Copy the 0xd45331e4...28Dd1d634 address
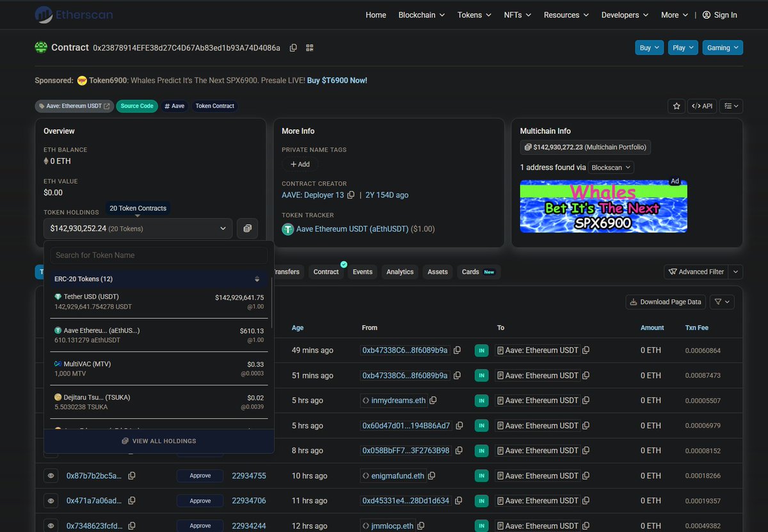 pyautogui.click(x=458, y=501)
